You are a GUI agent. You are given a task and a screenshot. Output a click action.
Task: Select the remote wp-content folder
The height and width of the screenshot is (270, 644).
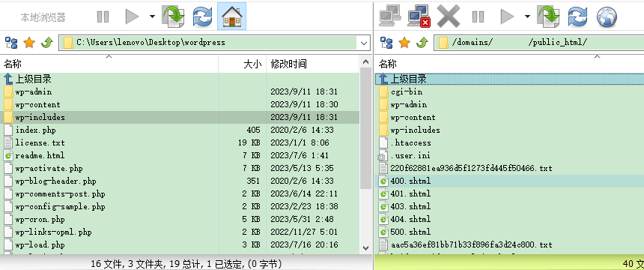pos(509,117)
